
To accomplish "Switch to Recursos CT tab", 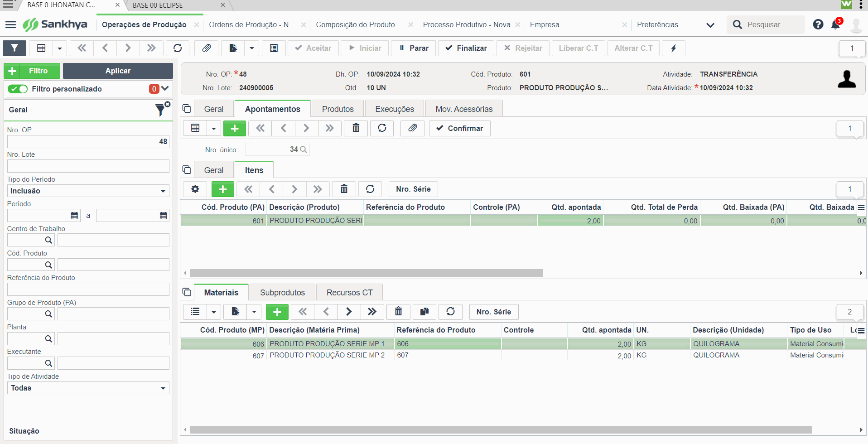I will click(349, 293).
